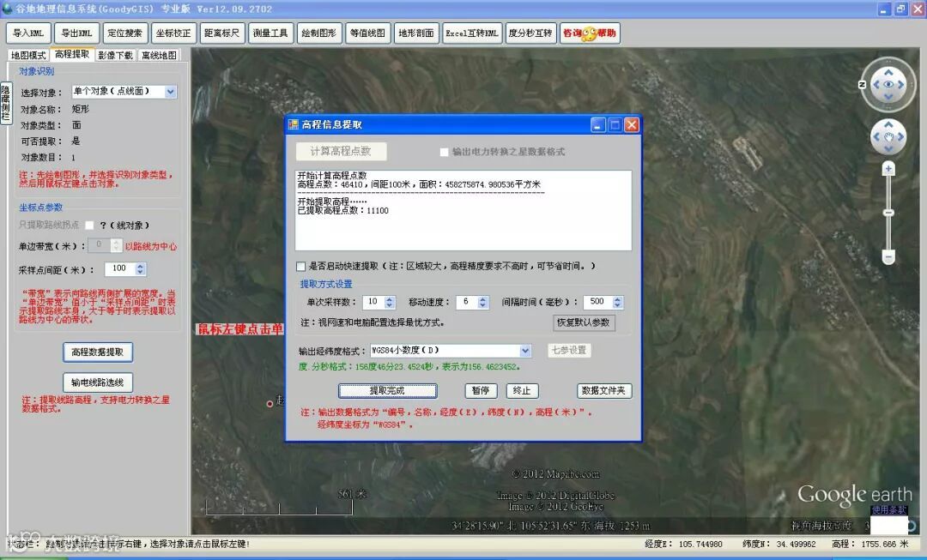
Task: Click the 纬度N: 34.499962 status value
Action: [779, 544]
